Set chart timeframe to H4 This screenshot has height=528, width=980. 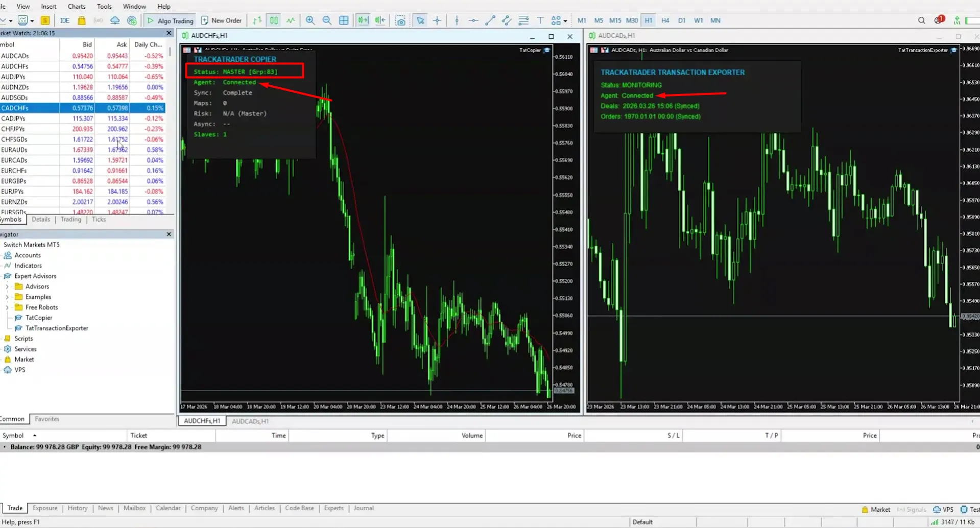pyautogui.click(x=665, y=20)
